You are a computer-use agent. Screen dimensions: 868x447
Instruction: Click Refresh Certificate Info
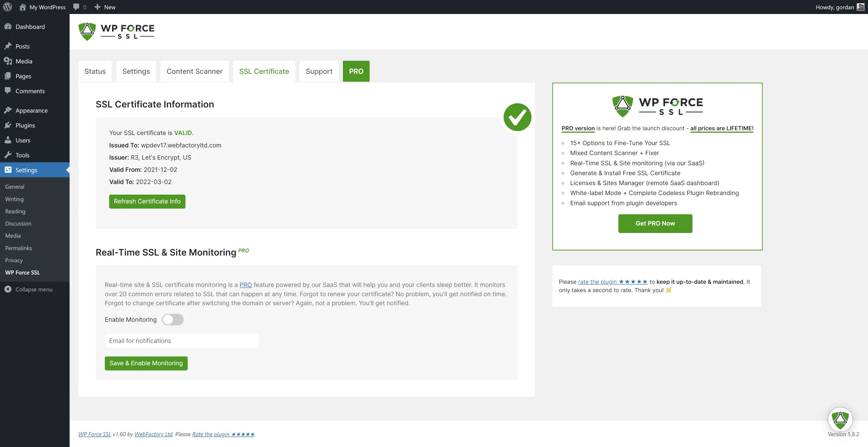click(147, 201)
